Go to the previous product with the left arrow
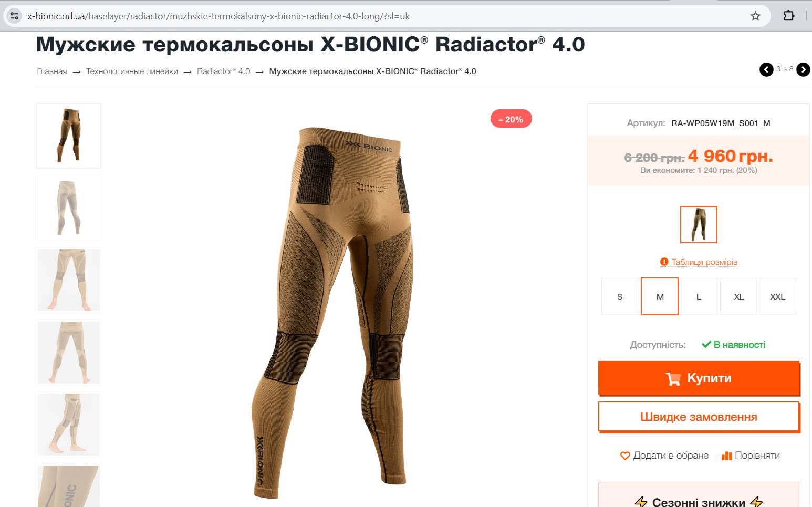The height and width of the screenshot is (507, 812). click(x=766, y=69)
